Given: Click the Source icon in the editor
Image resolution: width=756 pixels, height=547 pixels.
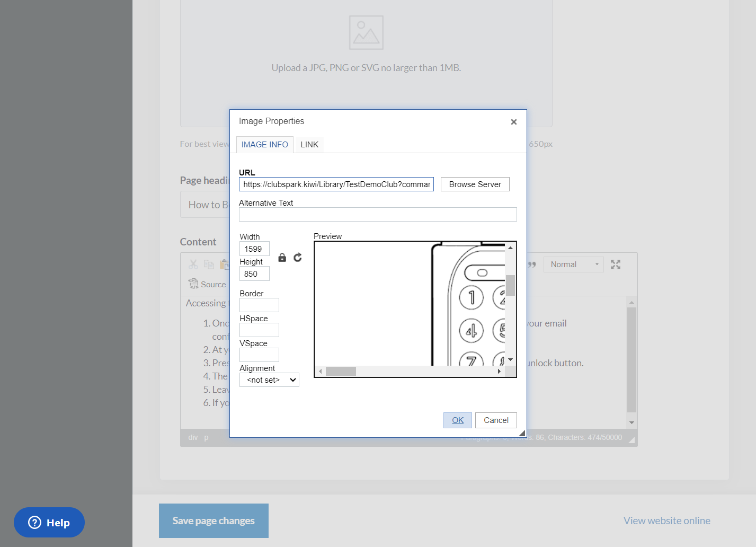Looking at the screenshot, I should [x=208, y=284].
